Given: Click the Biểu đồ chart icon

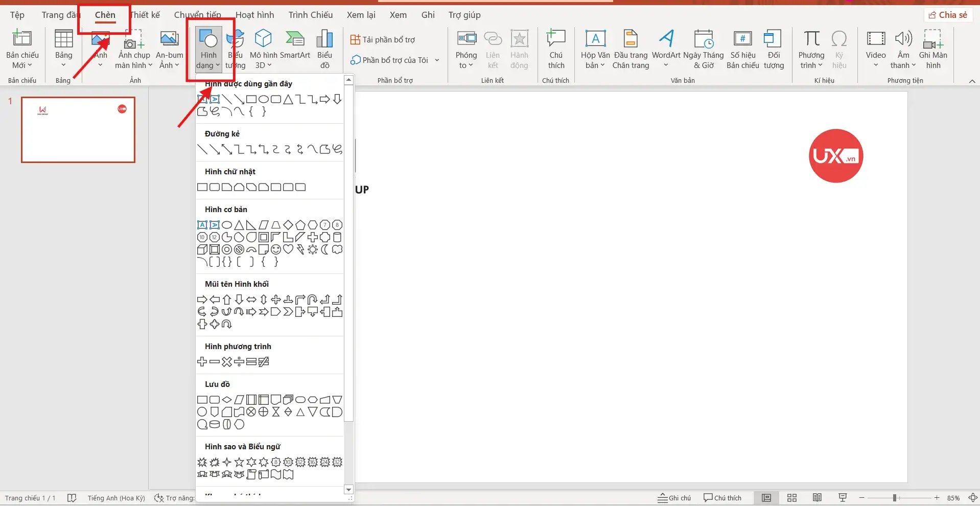Looking at the screenshot, I should (x=324, y=49).
